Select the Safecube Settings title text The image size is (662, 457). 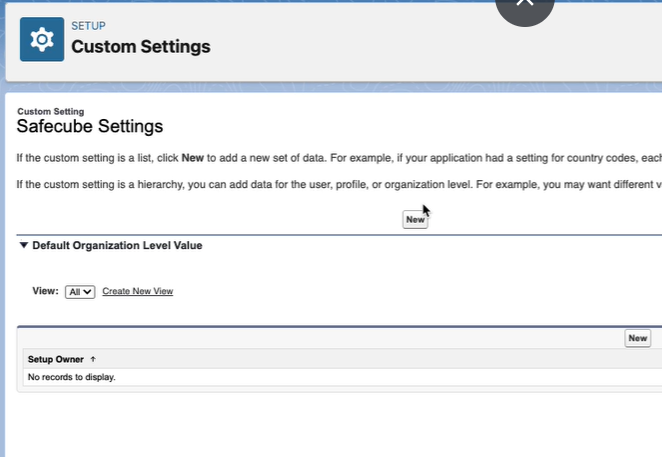[x=90, y=126]
